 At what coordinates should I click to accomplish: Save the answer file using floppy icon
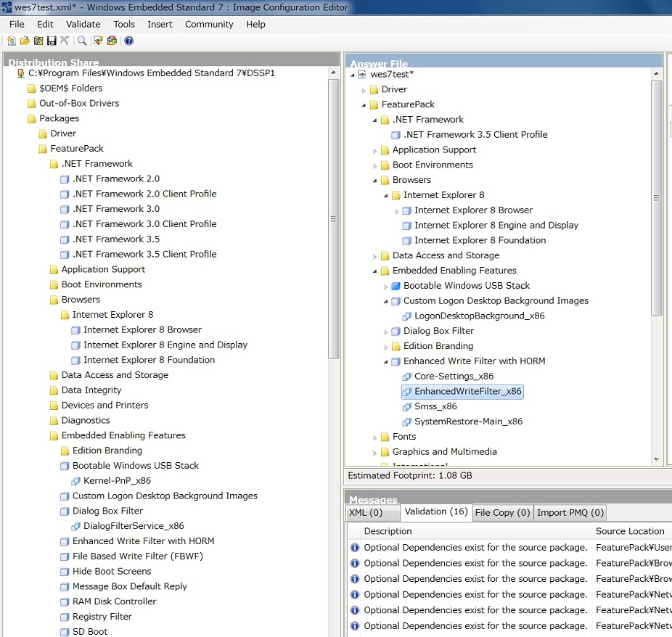[x=51, y=41]
